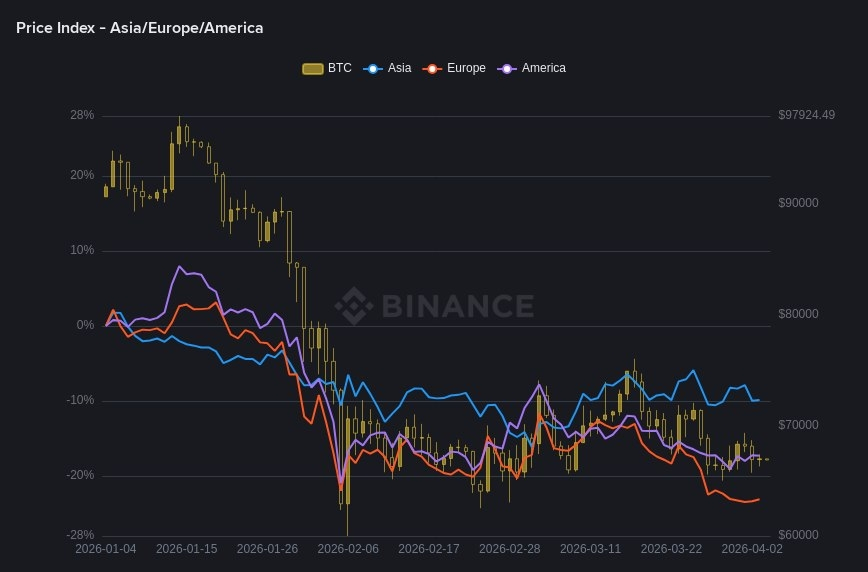Screen dimensions: 868x572
Task: Click the 0% left axis label
Action: 85,325
